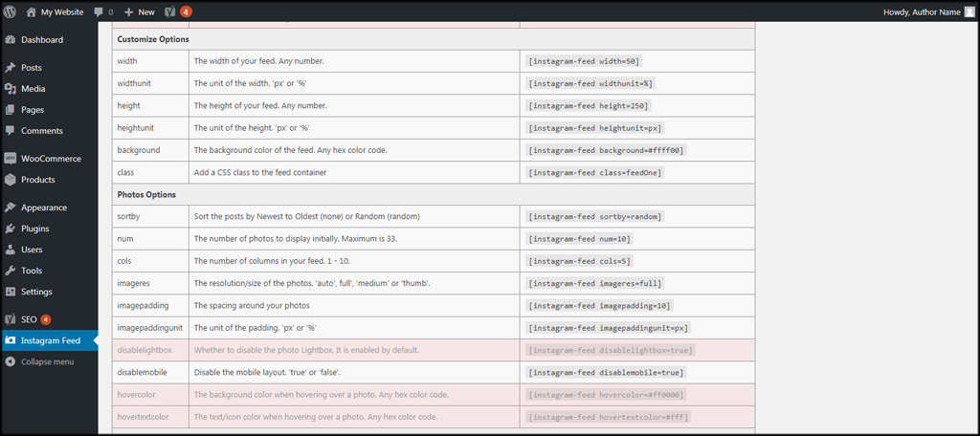Go to the Plugins menu
The image size is (980, 436).
(34, 229)
